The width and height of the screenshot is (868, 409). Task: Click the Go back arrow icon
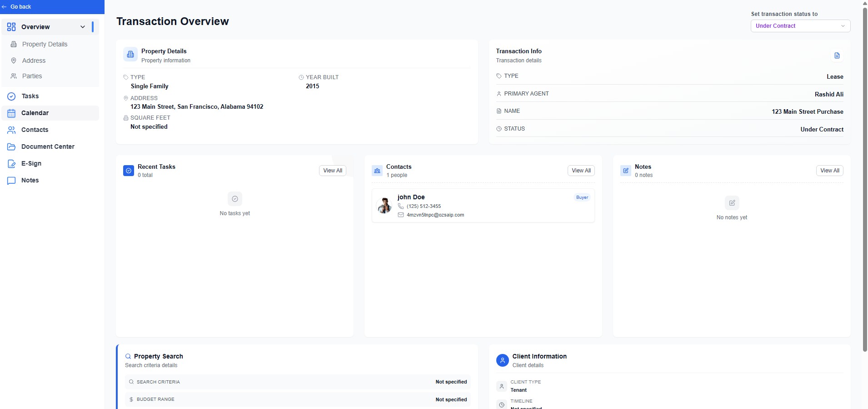[x=4, y=7]
